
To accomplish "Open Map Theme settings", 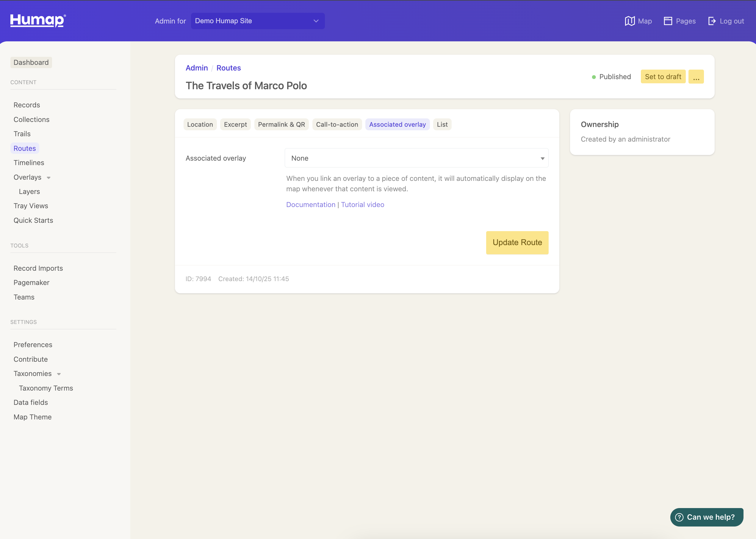I will pos(32,417).
